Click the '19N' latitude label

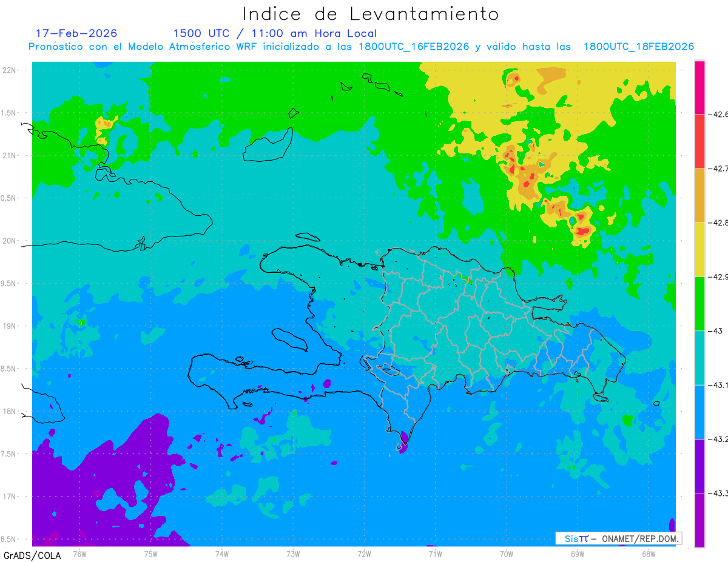pyautogui.click(x=10, y=326)
